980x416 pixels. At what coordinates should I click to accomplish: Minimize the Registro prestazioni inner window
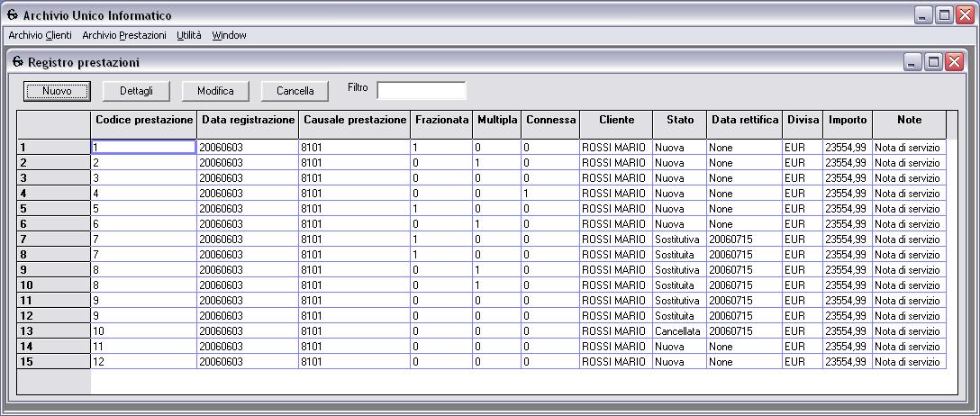tap(914, 62)
